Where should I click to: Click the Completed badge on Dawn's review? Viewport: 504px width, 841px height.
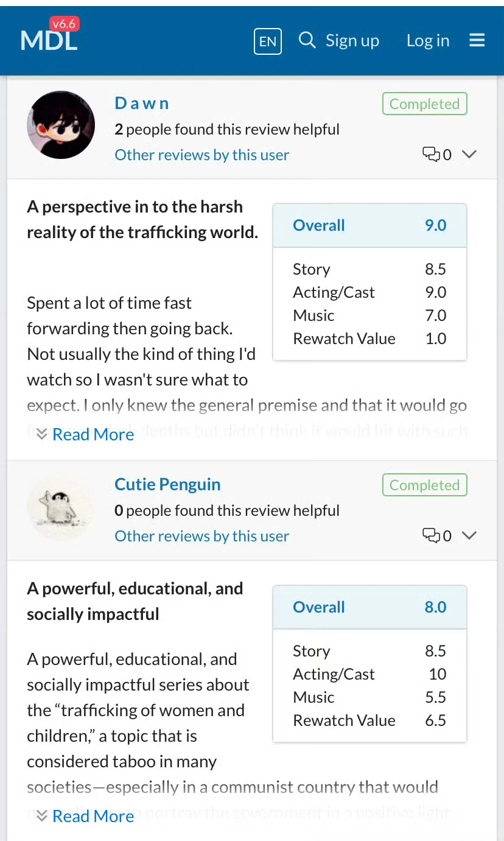click(x=424, y=104)
